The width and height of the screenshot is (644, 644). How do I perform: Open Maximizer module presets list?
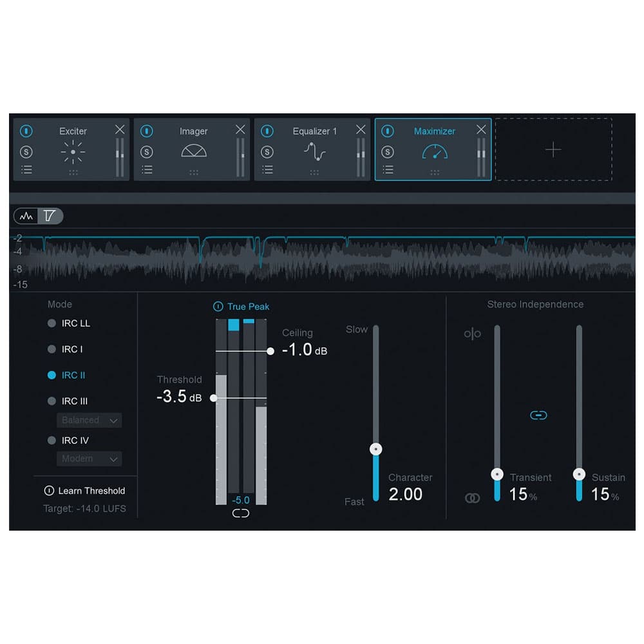coord(387,169)
